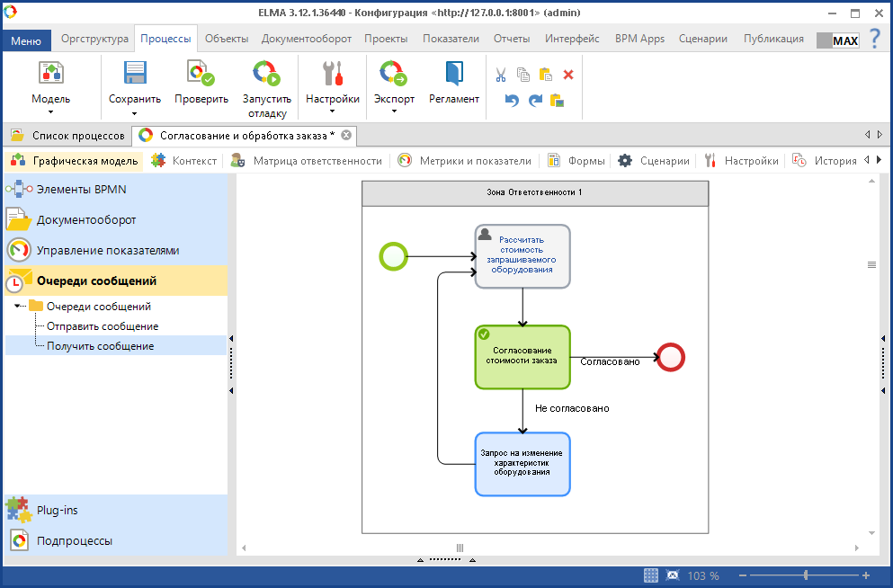Image resolution: width=893 pixels, height=588 pixels.
Task: Select the Не согласовано transition label
Action: [x=572, y=408]
